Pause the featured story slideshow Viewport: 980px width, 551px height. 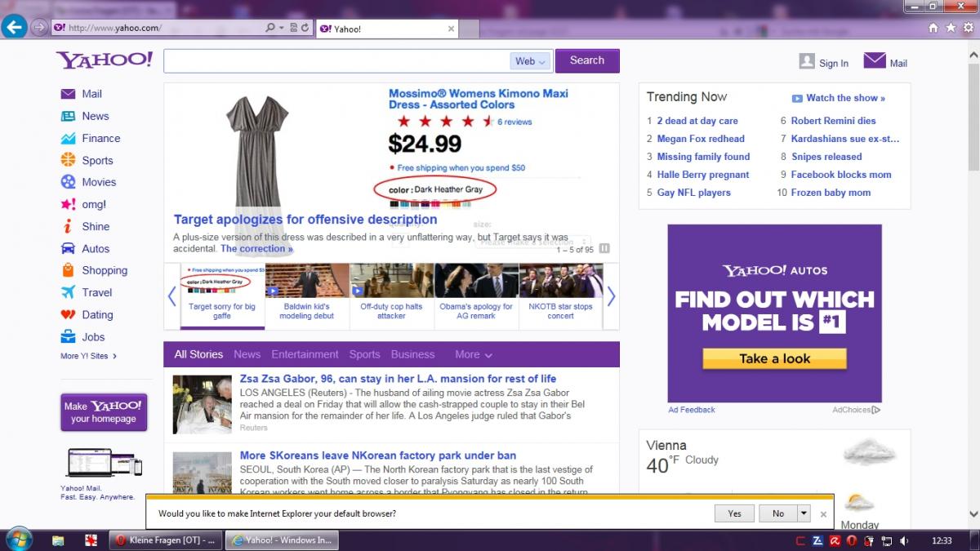click(x=605, y=249)
